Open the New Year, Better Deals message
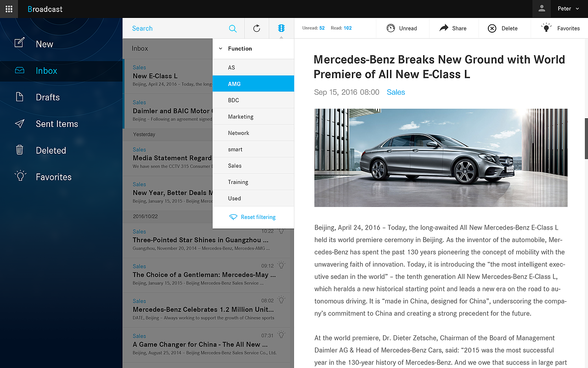This screenshot has width=588, height=368. (x=168, y=193)
